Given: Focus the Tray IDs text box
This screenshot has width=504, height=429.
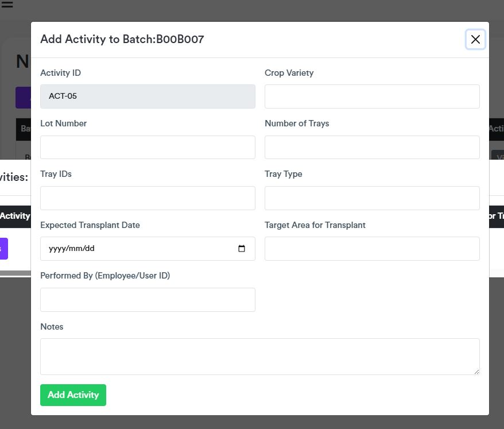Looking at the screenshot, I should click(x=148, y=198).
